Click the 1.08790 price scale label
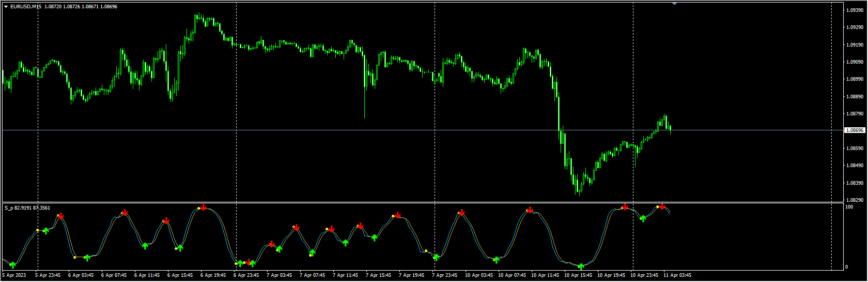Screen dimensions: 868x282 [x=854, y=114]
